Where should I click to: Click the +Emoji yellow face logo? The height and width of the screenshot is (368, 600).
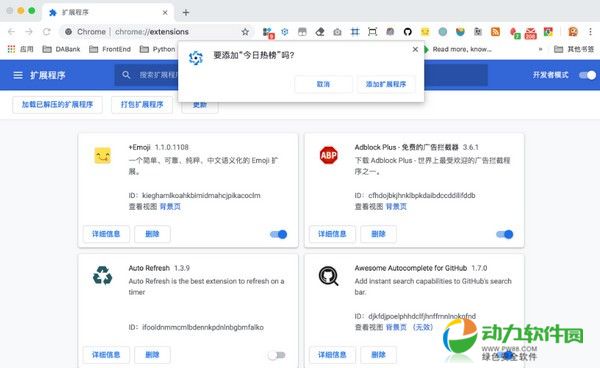pyautogui.click(x=103, y=155)
